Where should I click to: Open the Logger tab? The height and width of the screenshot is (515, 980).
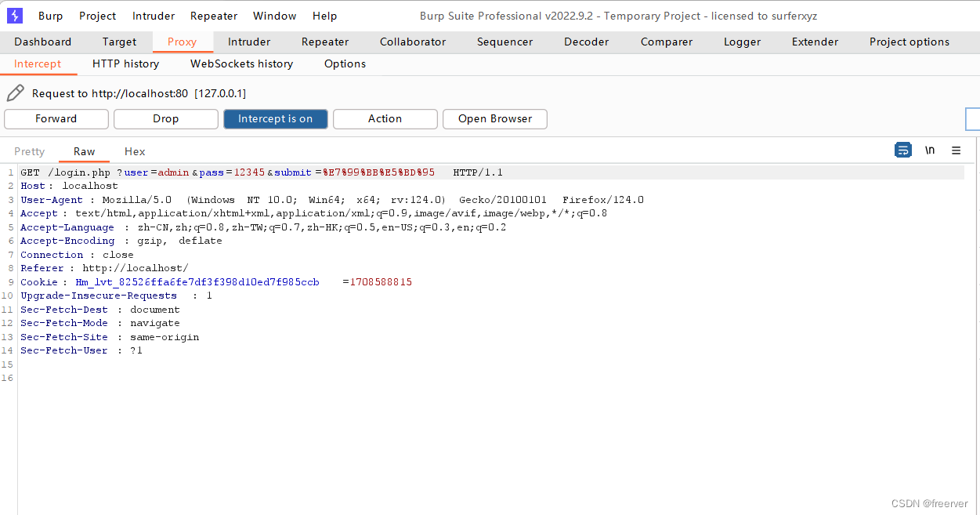743,42
